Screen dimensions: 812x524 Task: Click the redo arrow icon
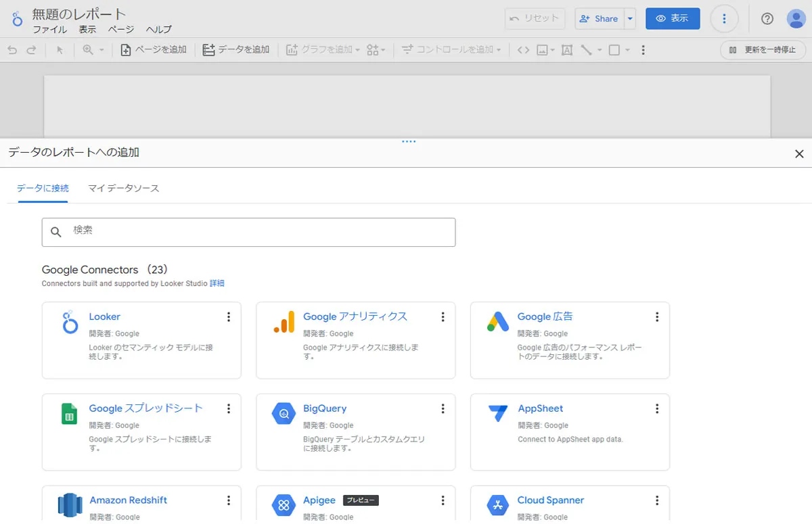pyautogui.click(x=31, y=50)
